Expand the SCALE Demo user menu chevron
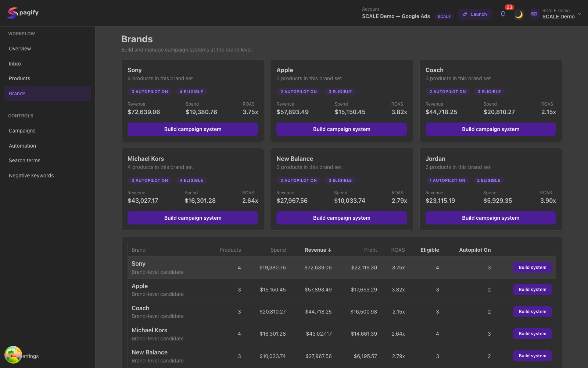 (x=580, y=14)
